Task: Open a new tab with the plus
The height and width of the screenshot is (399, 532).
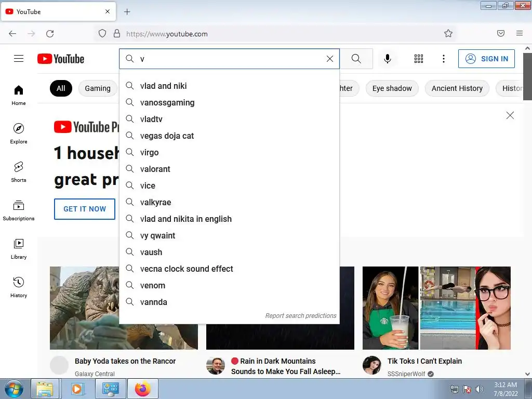Action: point(127,12)
